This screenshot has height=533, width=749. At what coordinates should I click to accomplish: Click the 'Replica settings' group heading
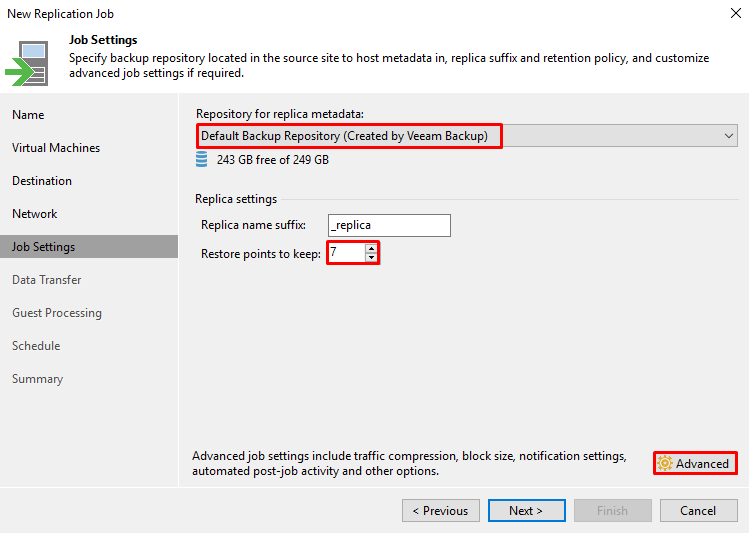(236, 199)
